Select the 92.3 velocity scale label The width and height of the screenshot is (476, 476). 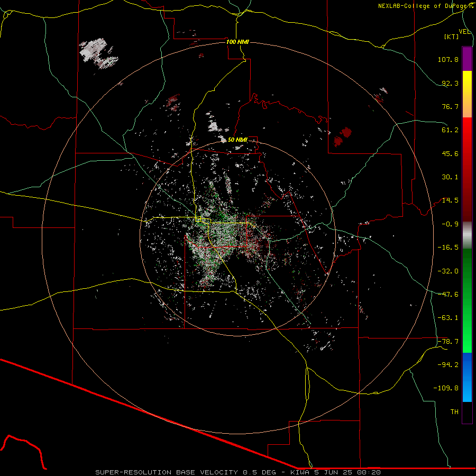(450, 83)
